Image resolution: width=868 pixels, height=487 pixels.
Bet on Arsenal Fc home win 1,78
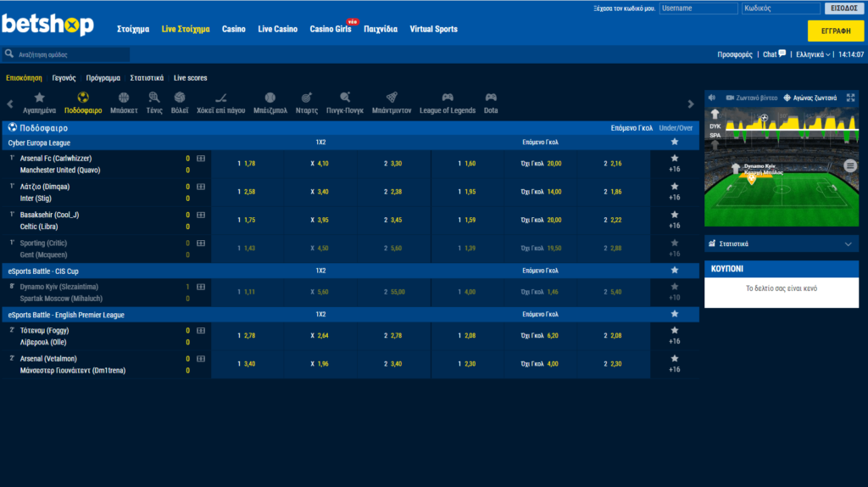click(247, 164)
